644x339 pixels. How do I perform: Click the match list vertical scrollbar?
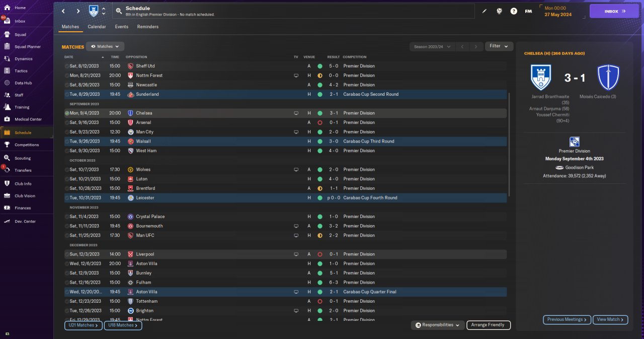click(509, 145)
